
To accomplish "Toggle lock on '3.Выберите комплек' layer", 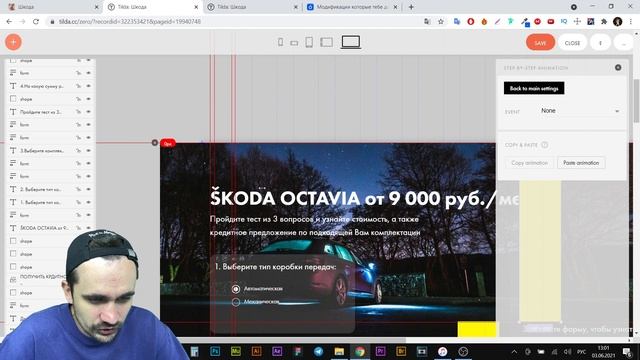I will pos(78,151).
